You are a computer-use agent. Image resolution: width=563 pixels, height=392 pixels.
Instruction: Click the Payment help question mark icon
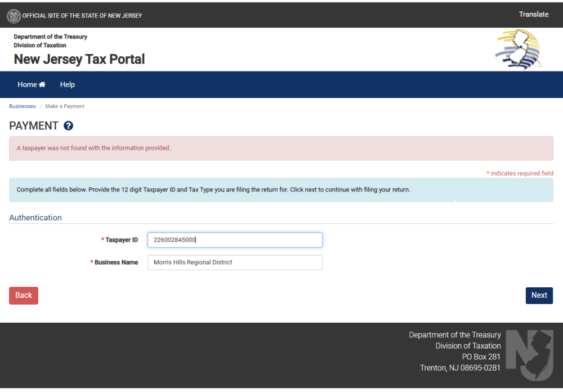68,126
